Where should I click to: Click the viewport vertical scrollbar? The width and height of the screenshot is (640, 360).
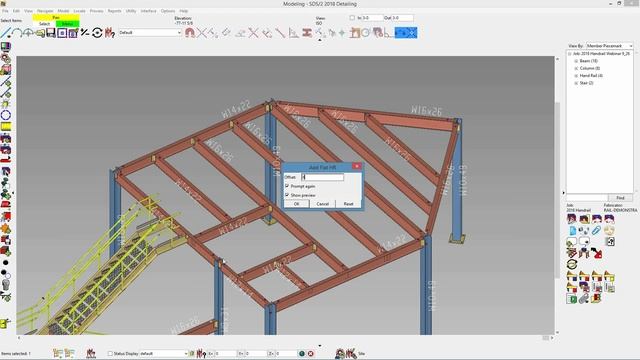pyautogui.click(x=557, y=196)
